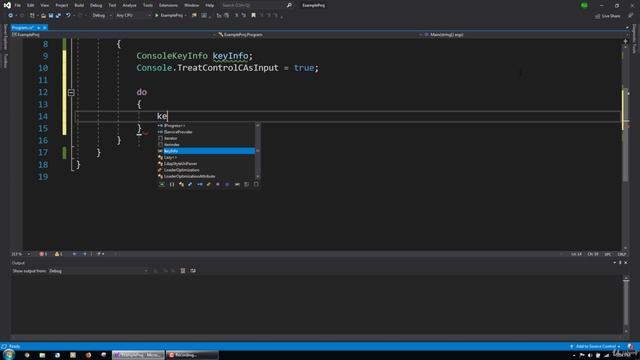Open the editor zoom level dropdown
This screenshot has height=360, width=640.
point(20,254)
